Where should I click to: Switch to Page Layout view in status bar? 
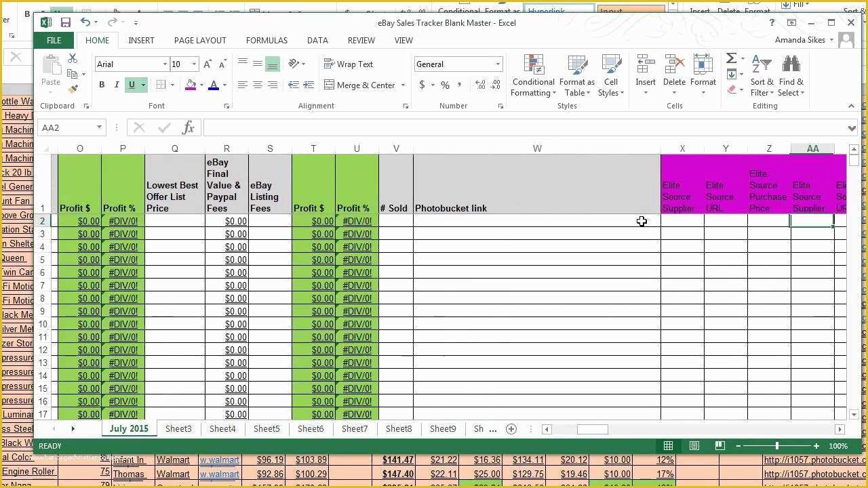tap(694, 446)
